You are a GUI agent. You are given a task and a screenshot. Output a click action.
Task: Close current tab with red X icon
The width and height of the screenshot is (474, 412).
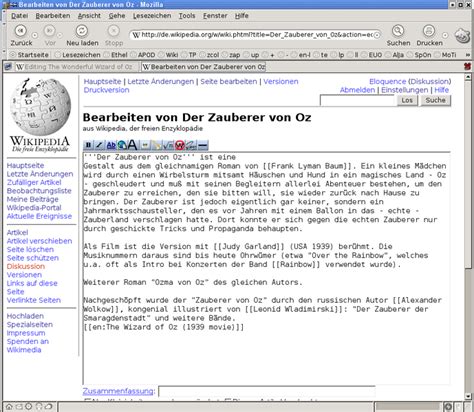[x=467, y=66]
